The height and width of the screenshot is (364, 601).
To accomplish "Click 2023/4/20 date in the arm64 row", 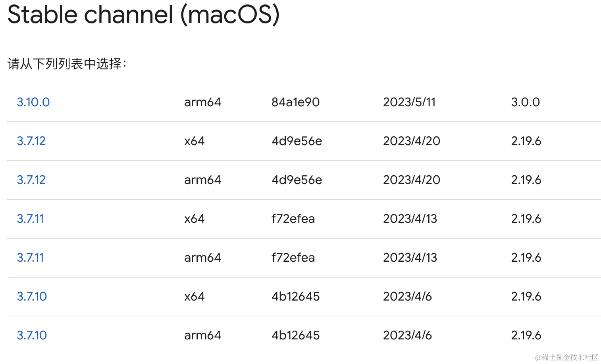I will tap(412, 180).
